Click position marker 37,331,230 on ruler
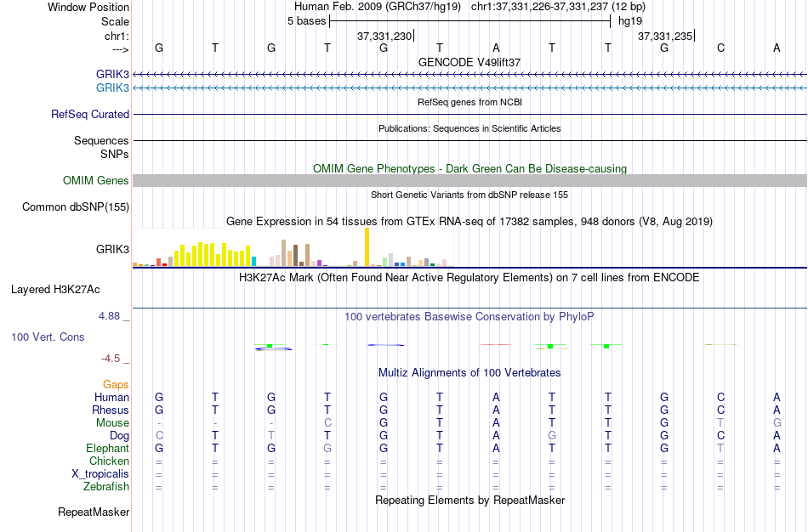Image resolution: width=808 pixels, height=532 pixels. pyautogui.click(x=384, y=36)
